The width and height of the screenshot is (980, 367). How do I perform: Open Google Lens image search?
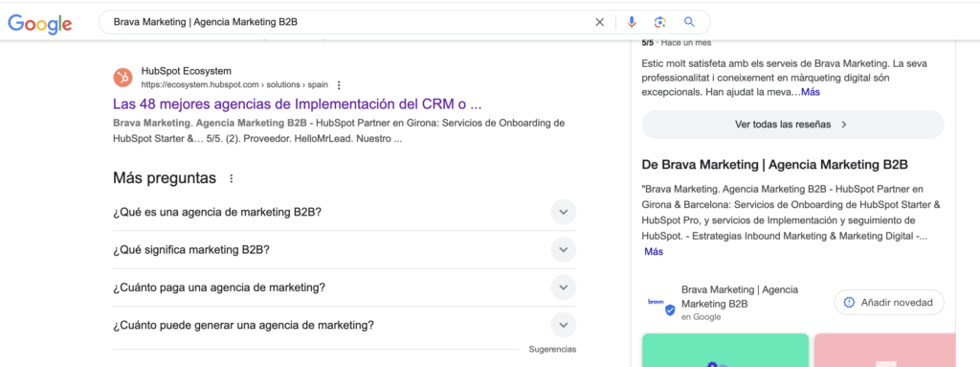pyautogui.click(x=660, y=23)
